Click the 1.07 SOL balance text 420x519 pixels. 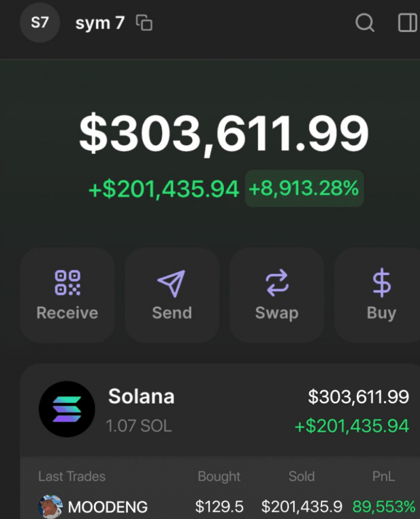point(139,426)
